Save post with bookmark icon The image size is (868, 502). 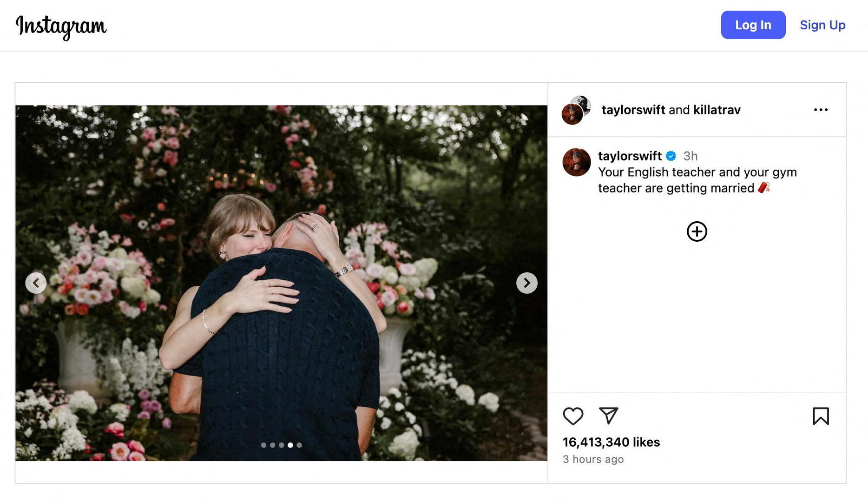(x=820, y=416)
